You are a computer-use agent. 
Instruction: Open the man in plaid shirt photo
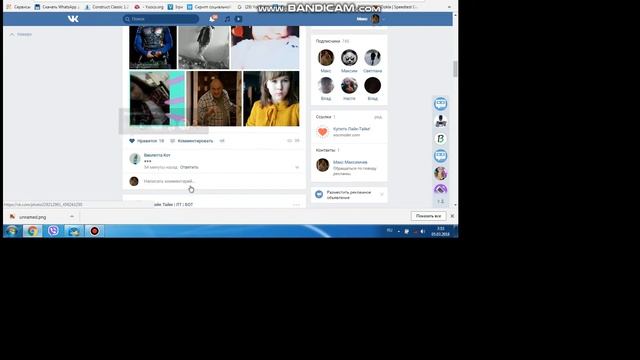point(214,98)
